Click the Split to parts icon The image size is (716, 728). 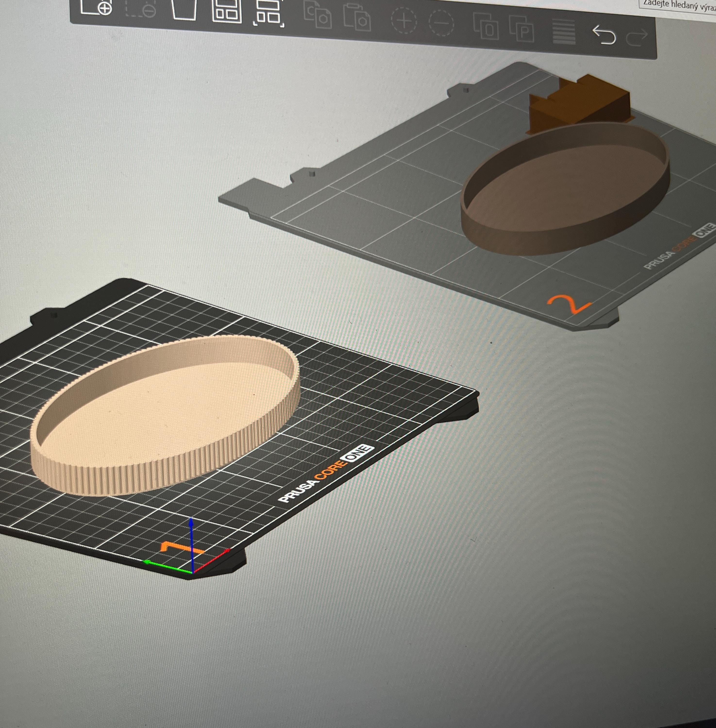[x=522, y=29]
